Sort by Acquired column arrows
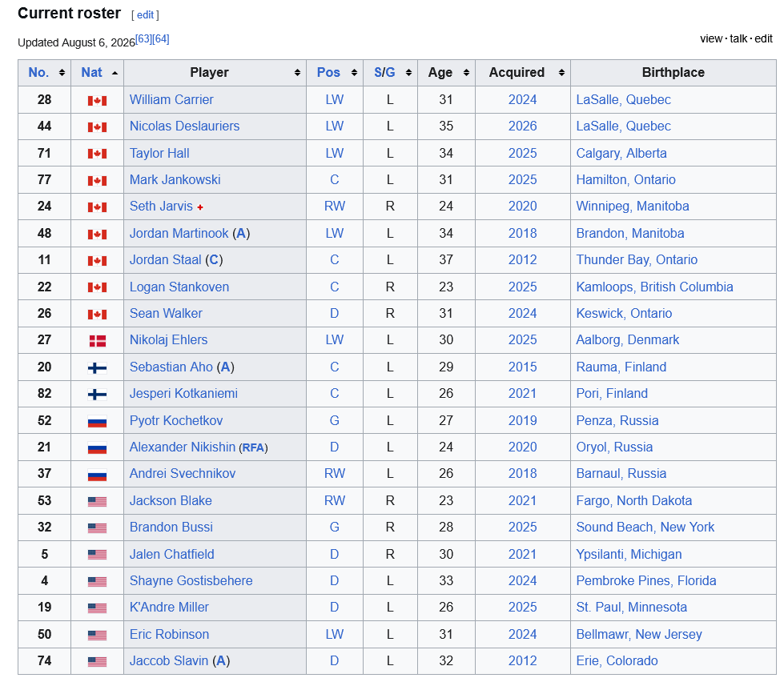Image resolution: width=784 pixels, height=686 pixels. pos(562,73)
